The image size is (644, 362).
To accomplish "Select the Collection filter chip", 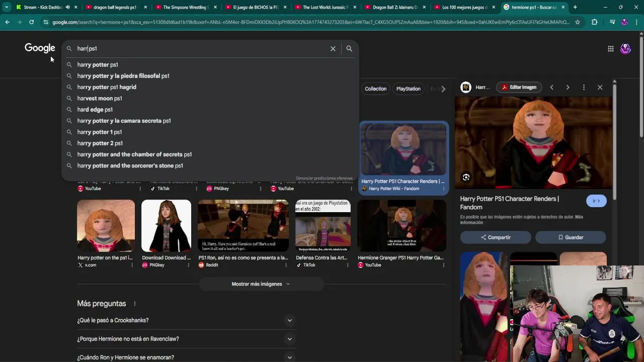I will coord(375,89).
